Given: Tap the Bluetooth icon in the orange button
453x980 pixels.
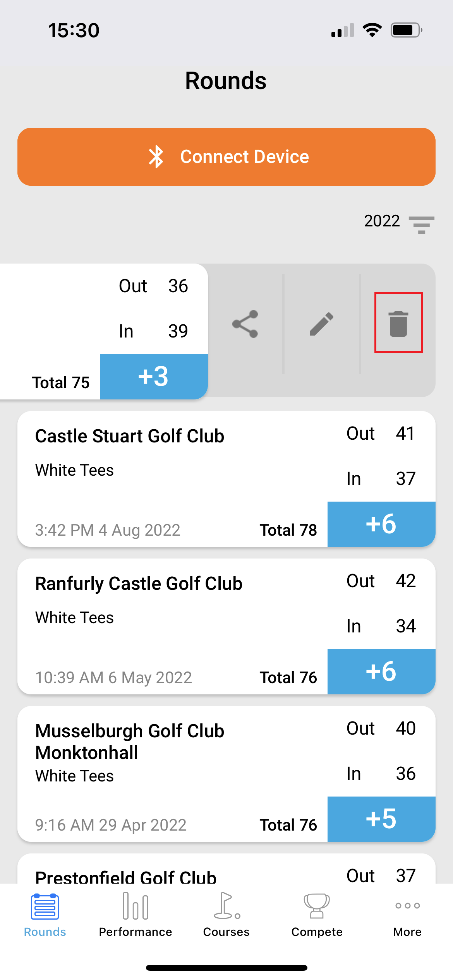Looking at the screenshot, I should [156, 157].
